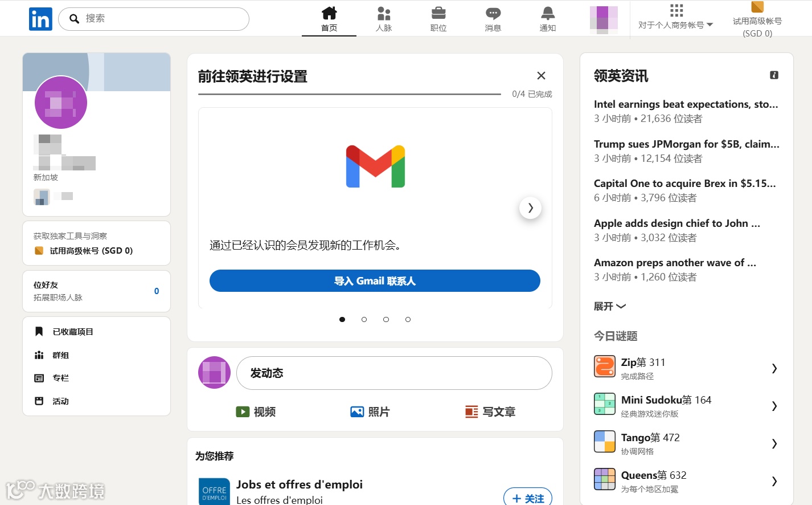Select the third carousel dot

(x=386, y=320)
